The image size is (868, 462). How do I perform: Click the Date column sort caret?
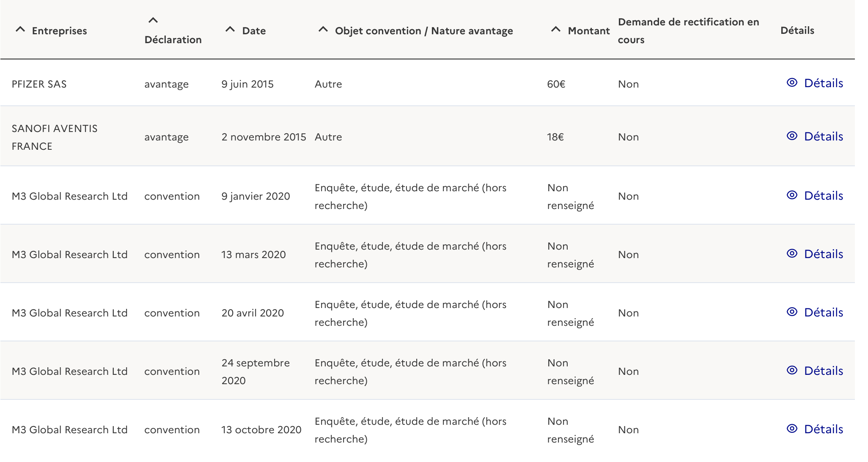pyautogui.click(x=230, y=30)
